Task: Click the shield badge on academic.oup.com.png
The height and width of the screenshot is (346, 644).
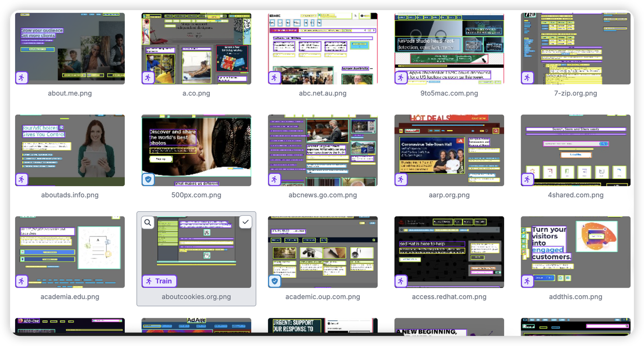Action: coord(274,281)
